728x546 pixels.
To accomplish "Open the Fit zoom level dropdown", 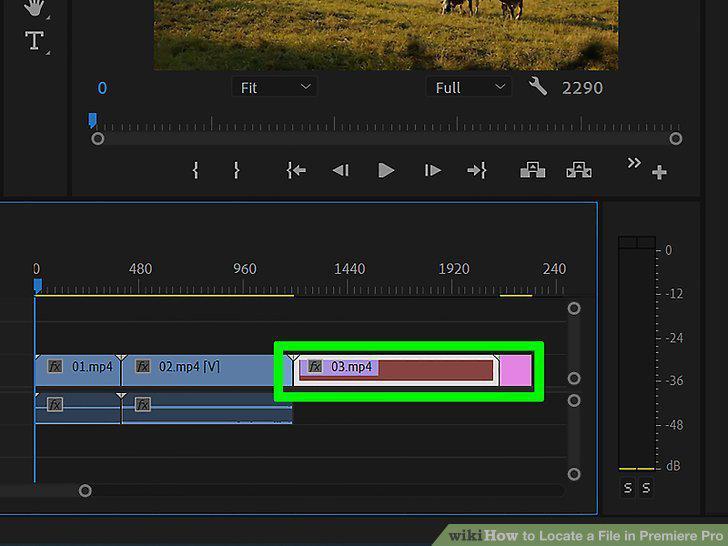I will coord(274,87).
